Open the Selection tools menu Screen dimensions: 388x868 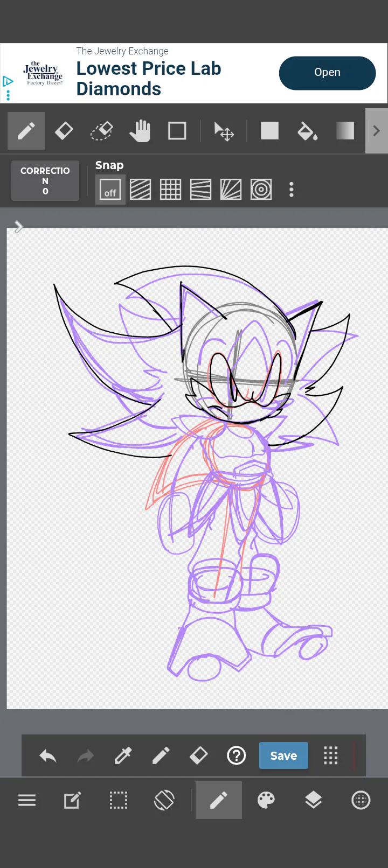pos(119,801)
